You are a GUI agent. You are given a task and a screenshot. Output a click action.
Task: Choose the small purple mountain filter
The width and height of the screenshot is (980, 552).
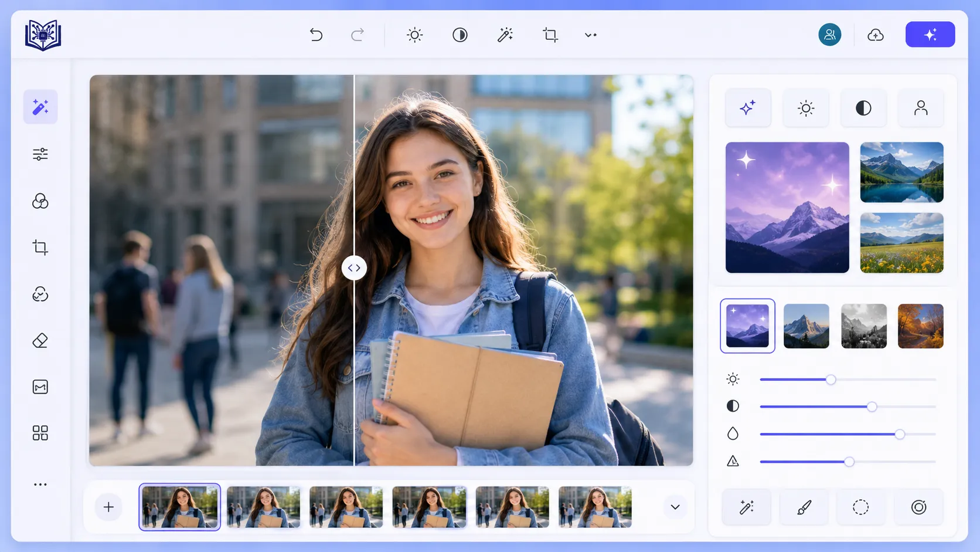[x=747, y=326]
